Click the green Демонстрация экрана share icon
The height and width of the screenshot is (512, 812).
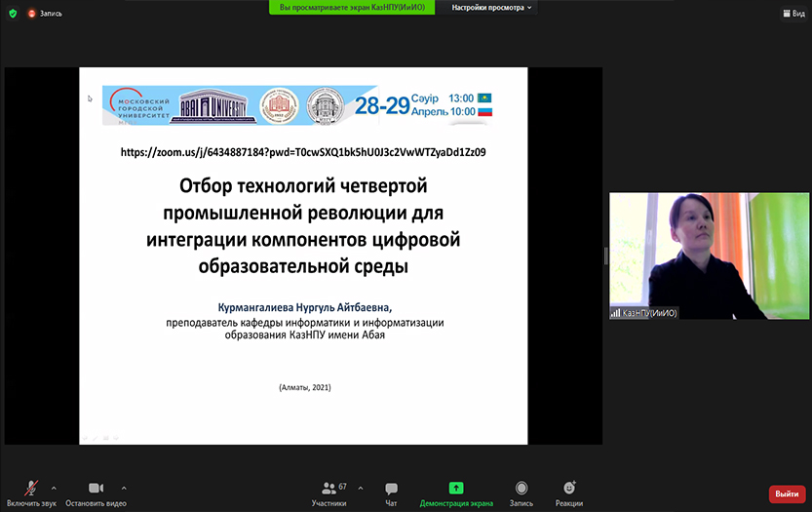coord(456,488)
